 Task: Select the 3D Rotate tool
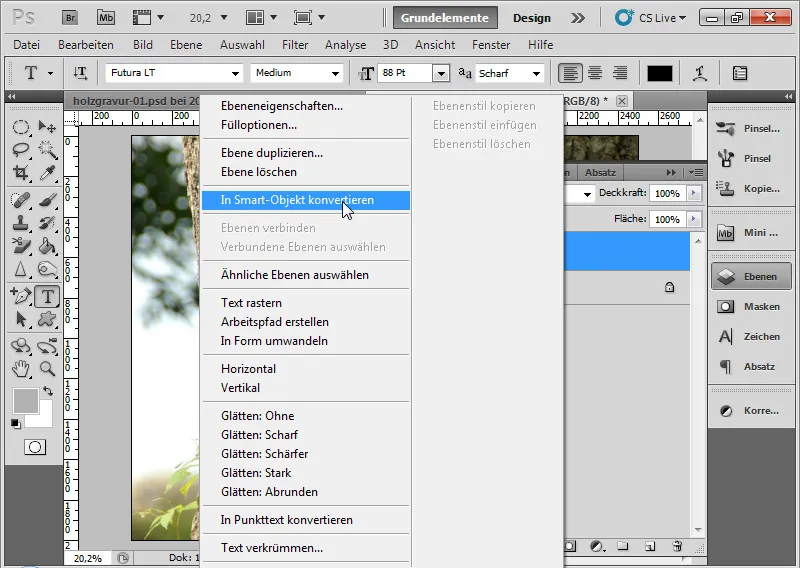coord(21,346)
